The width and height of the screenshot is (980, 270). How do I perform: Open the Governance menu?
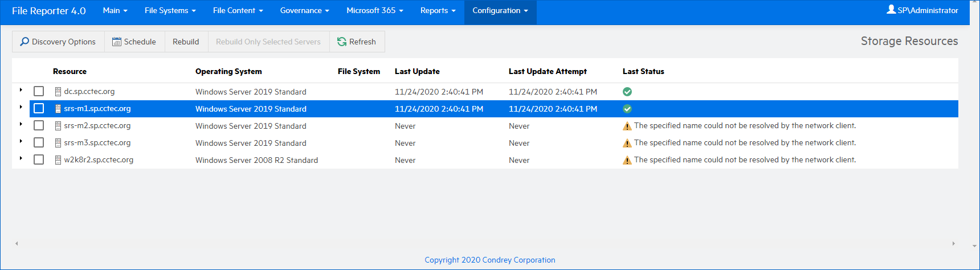coord(304,11)
